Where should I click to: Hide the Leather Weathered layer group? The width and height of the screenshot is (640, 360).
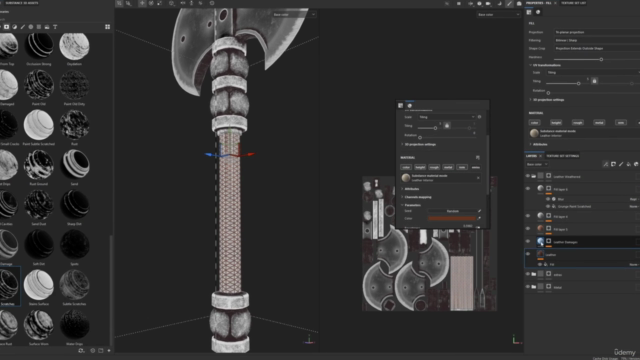click(x=528, y=176)
